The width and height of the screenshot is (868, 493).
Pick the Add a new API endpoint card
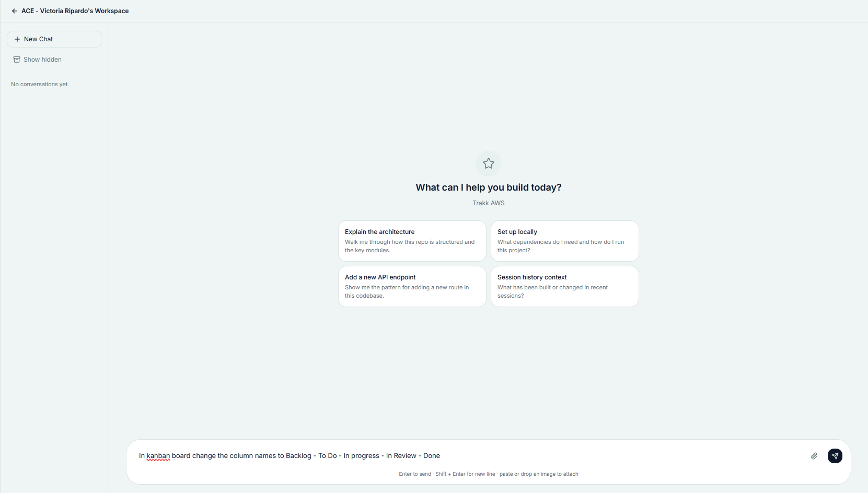[x=412, y=286]
